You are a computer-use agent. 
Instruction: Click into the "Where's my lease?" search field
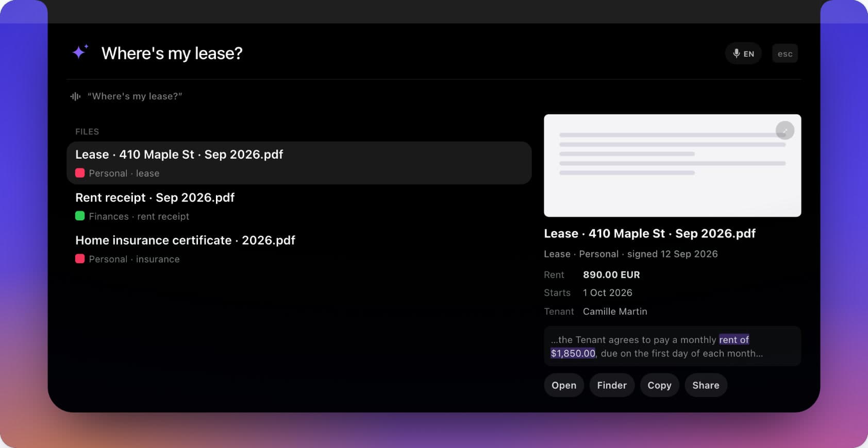172,53
